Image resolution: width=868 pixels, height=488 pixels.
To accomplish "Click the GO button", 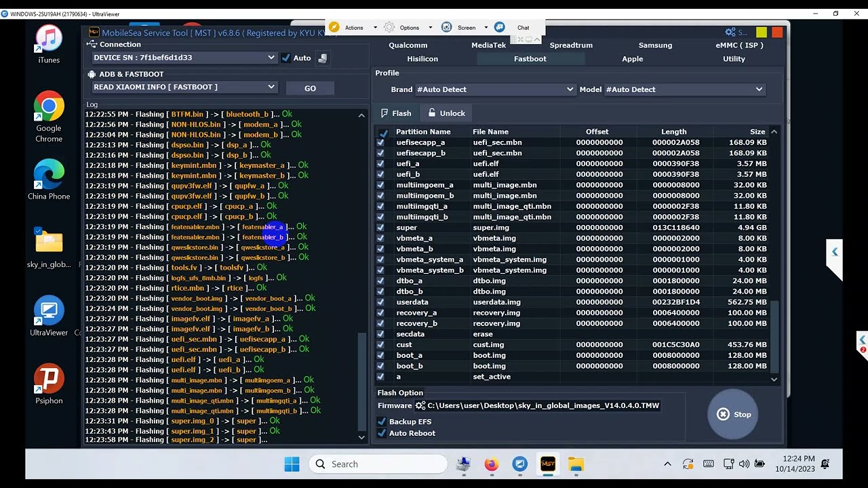I will (310, 88).
